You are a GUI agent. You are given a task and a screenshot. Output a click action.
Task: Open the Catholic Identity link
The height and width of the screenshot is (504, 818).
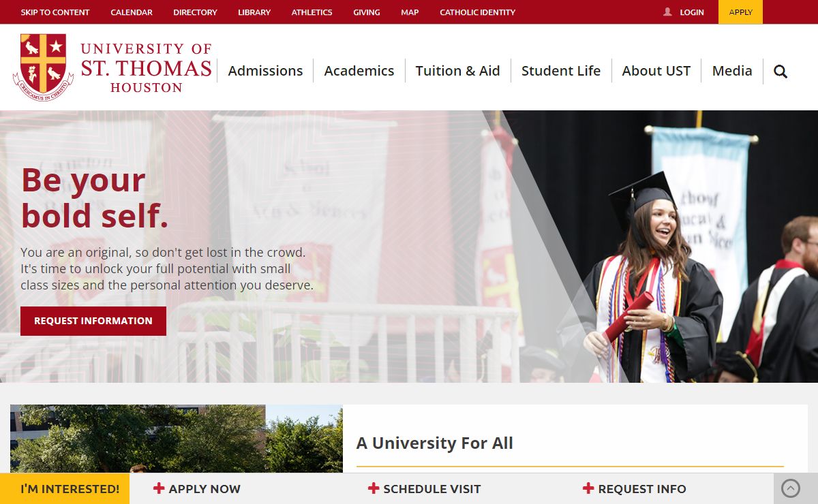tap(478, 12)
